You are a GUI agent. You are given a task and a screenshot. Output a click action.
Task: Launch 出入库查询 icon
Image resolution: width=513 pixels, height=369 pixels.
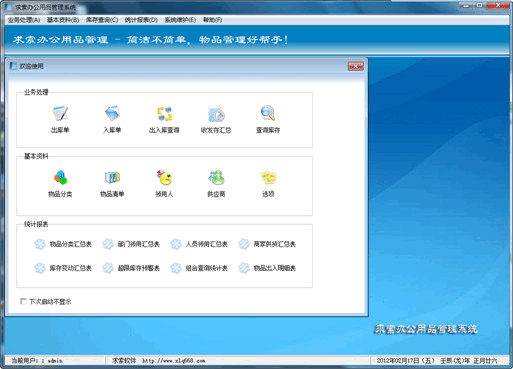click(x=164, y=114)
